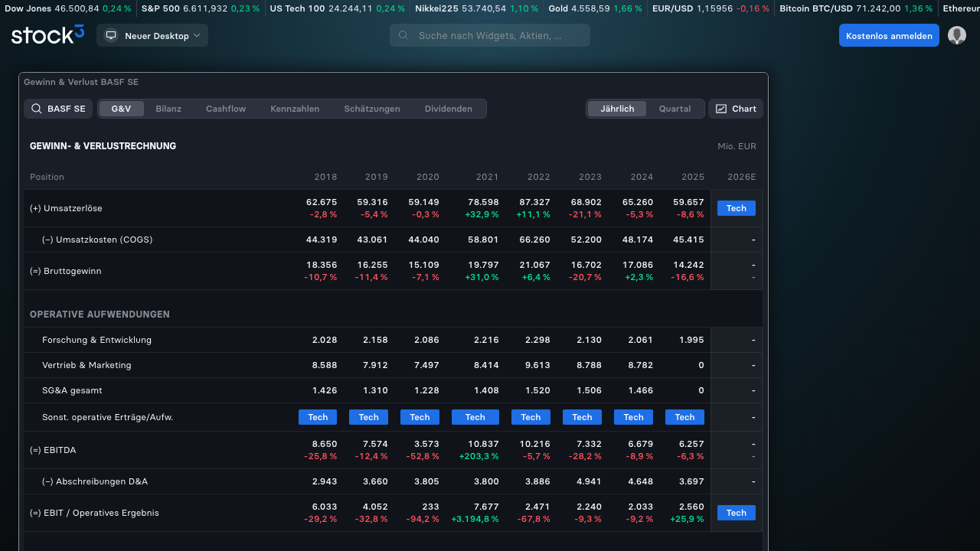
Task: Open the BASF SE symbol search button
Action: (58, 109)
